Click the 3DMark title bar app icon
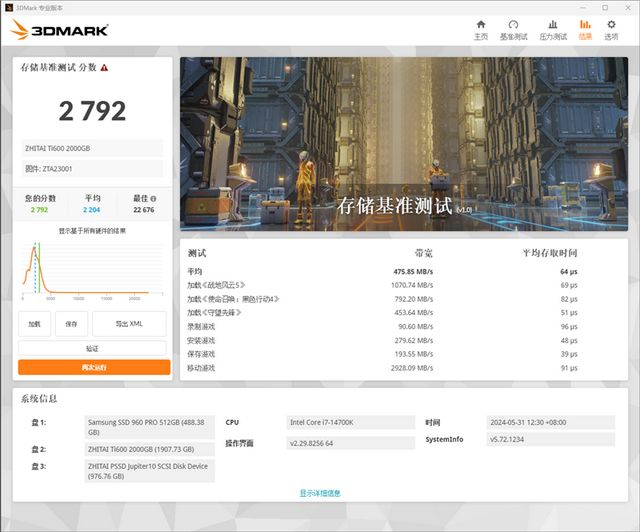 (9, 8)
